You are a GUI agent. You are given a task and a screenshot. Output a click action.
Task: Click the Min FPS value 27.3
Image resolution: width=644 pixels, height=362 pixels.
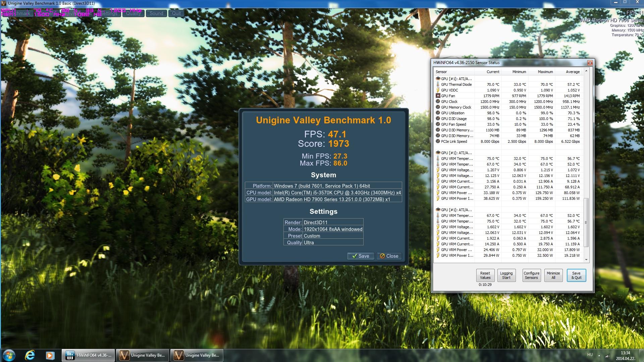[340, 156]
